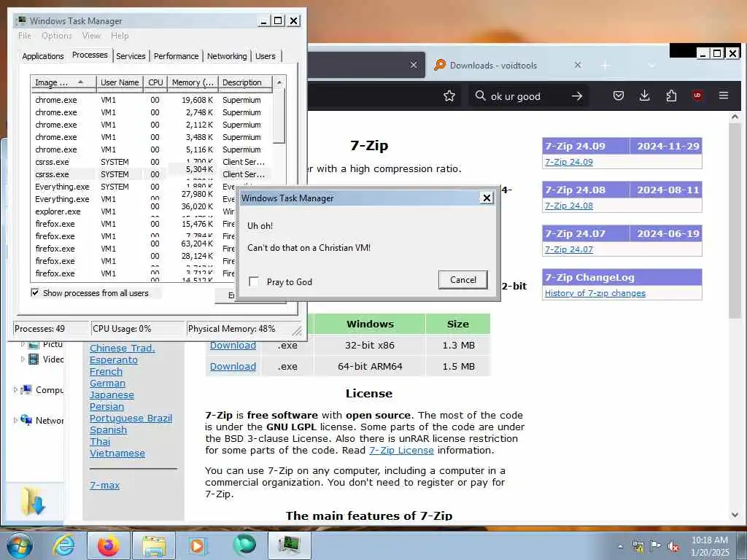Show hidden tray icons arrow
Screen dimensions: 747x560
coord(620,546)
